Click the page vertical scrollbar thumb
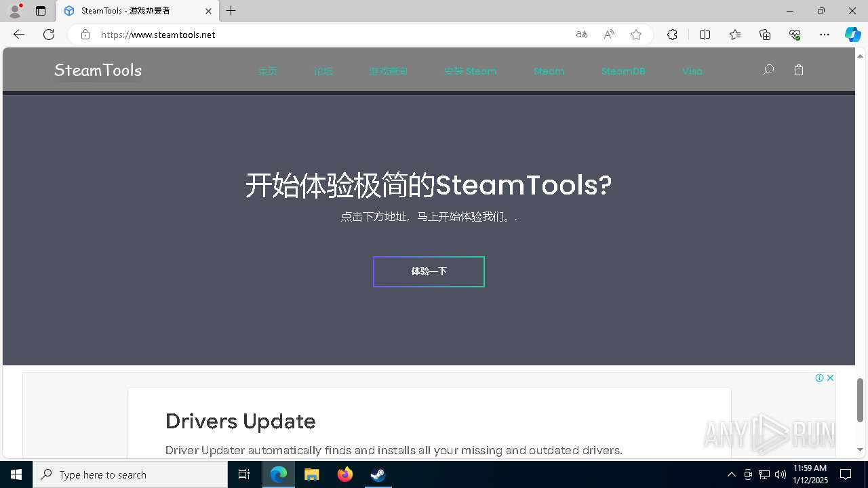This screenshot has height=488, width=868. point(860,400)
